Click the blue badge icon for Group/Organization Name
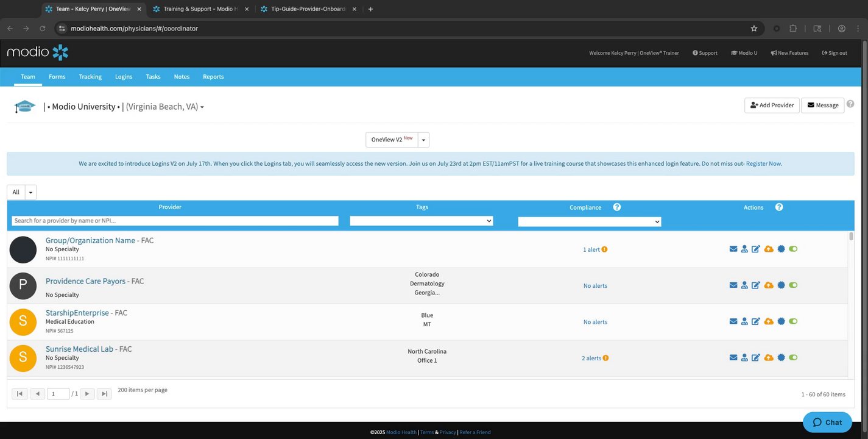 [781, 249]
